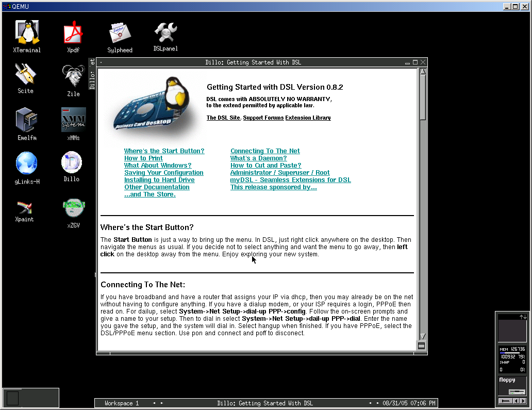The width and height of the screenshot is (532, 410).
Task: Open the Xpaint desktop icon
Action: 24,211
